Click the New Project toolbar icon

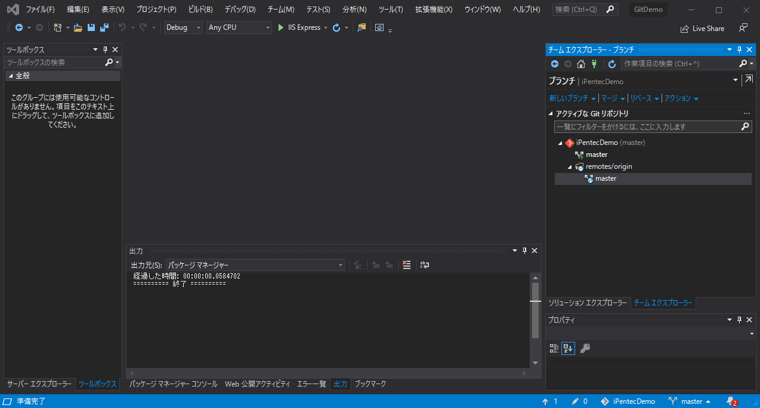tap(58, 28)
